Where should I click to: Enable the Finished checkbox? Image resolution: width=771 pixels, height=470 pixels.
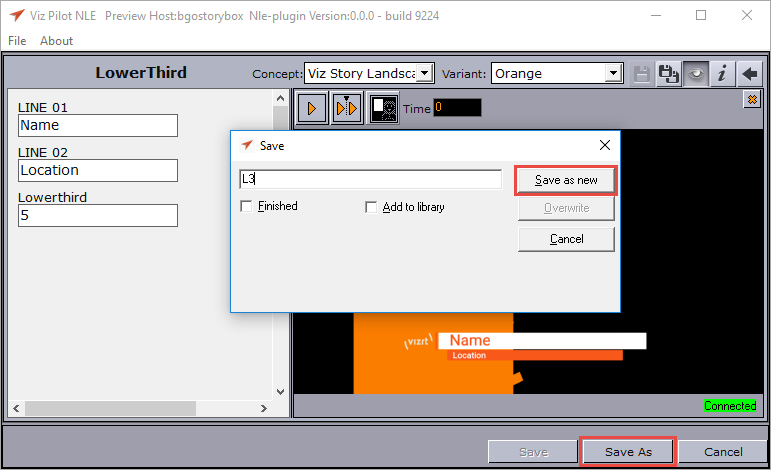point(246,206)
